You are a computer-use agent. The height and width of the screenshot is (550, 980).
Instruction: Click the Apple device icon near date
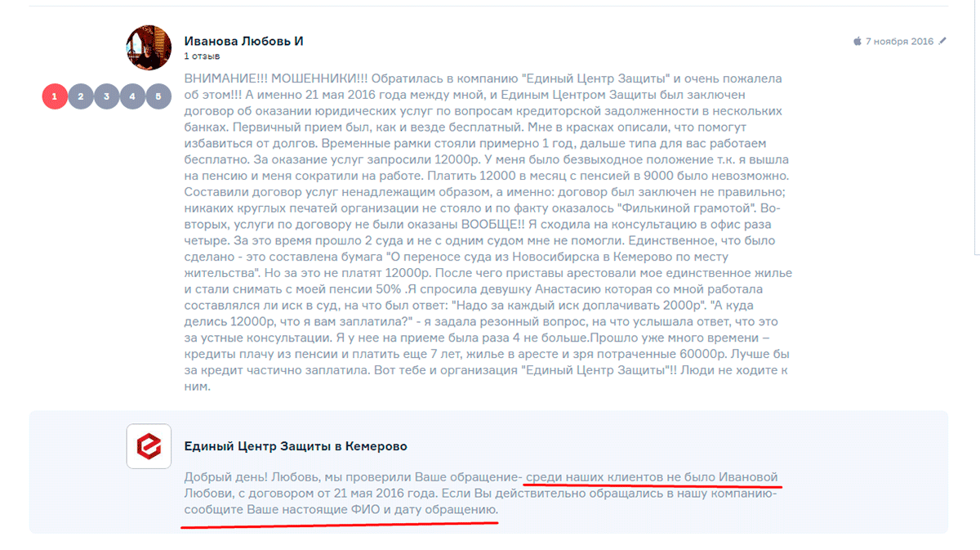tap(857, 41)
